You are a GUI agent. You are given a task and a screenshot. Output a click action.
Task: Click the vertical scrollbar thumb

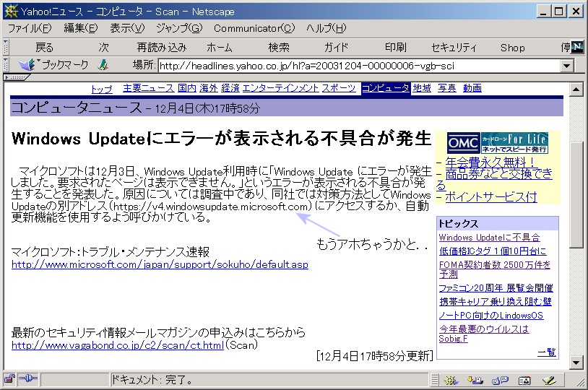pos(576,195)
